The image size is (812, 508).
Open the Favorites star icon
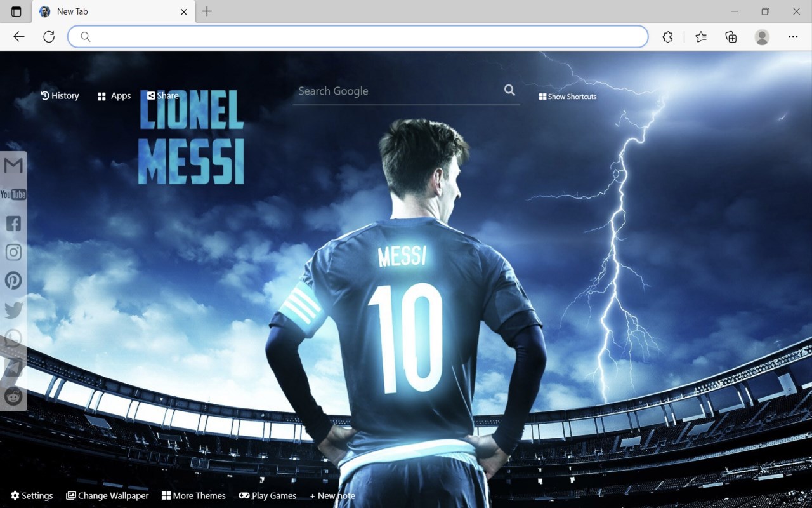pos(701,37)
